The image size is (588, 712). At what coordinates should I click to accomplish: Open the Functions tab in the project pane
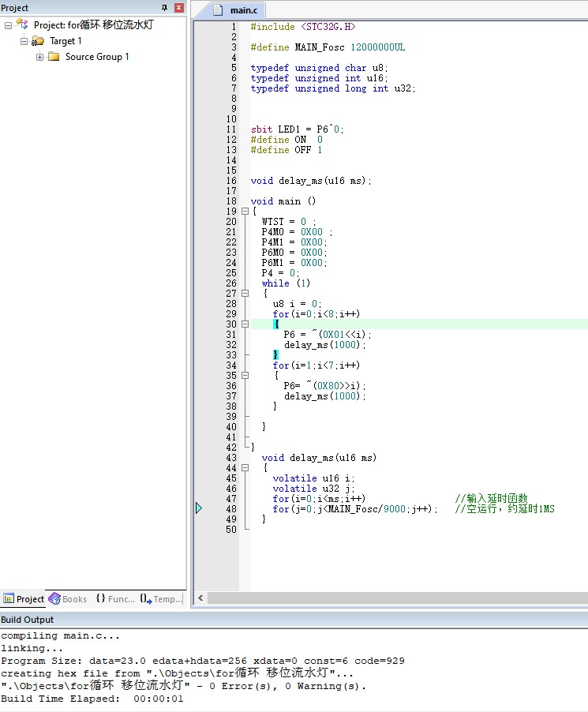pos(115,599)
